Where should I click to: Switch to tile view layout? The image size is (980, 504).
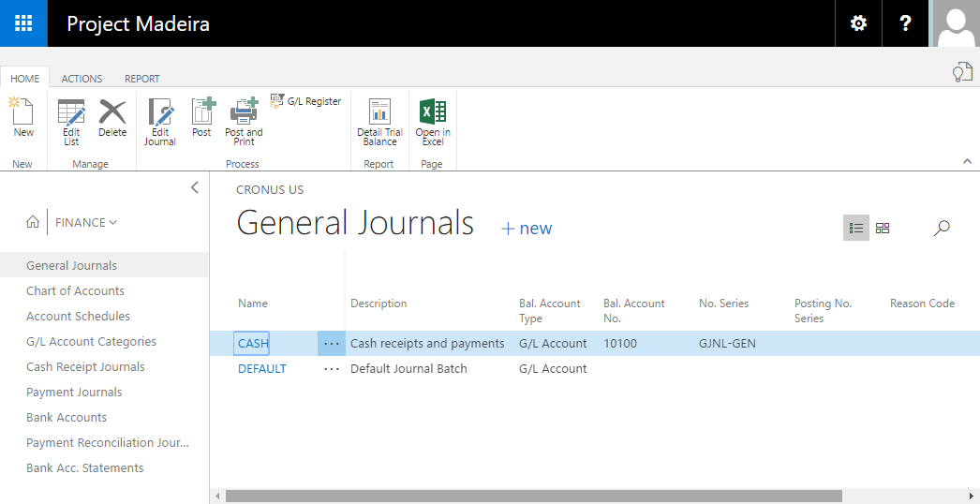pos(883,228)
